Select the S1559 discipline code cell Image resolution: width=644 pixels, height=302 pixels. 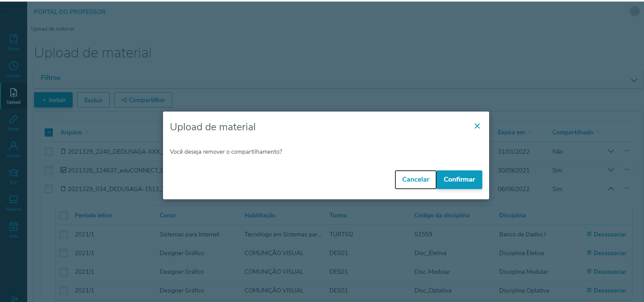(x=423, y=234)
